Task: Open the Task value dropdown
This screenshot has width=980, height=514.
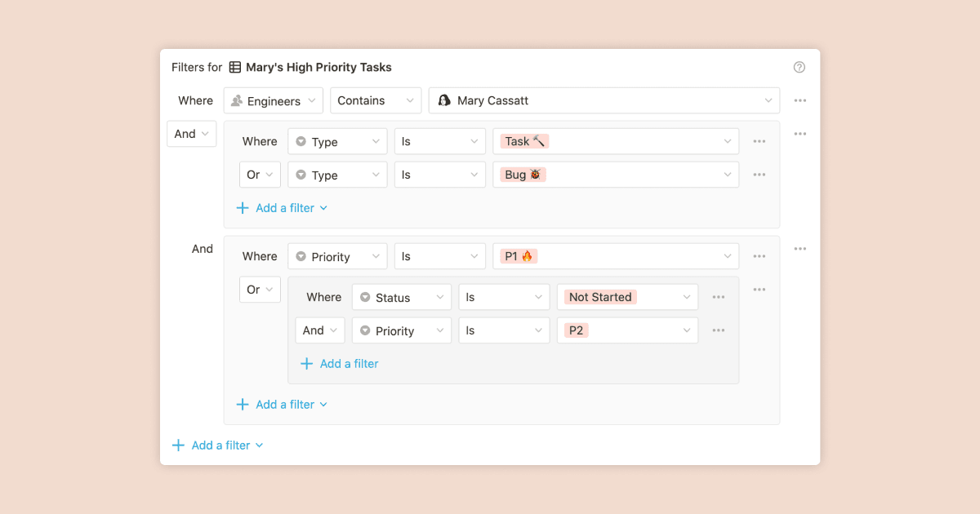Action: pyautogui.click(x=615, y=141)
